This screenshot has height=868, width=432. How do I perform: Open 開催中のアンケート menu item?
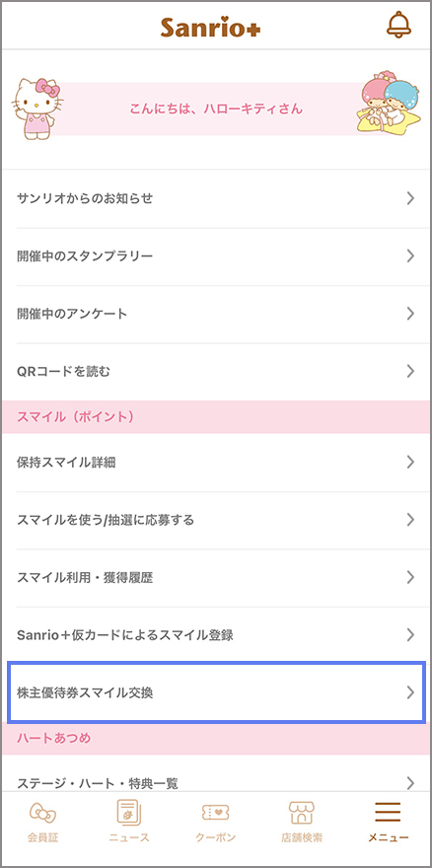point(216,314)
